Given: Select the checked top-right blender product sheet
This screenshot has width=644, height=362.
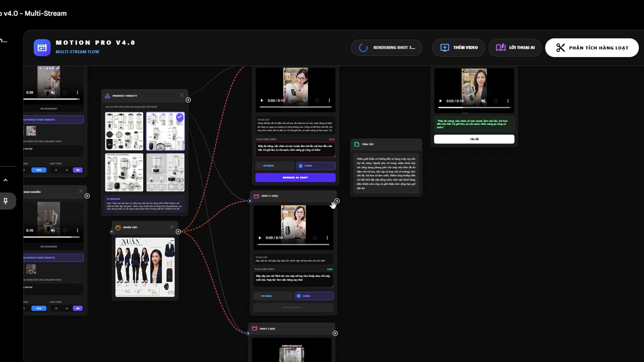Looking at the screenshot, I should tap(165, 131).
